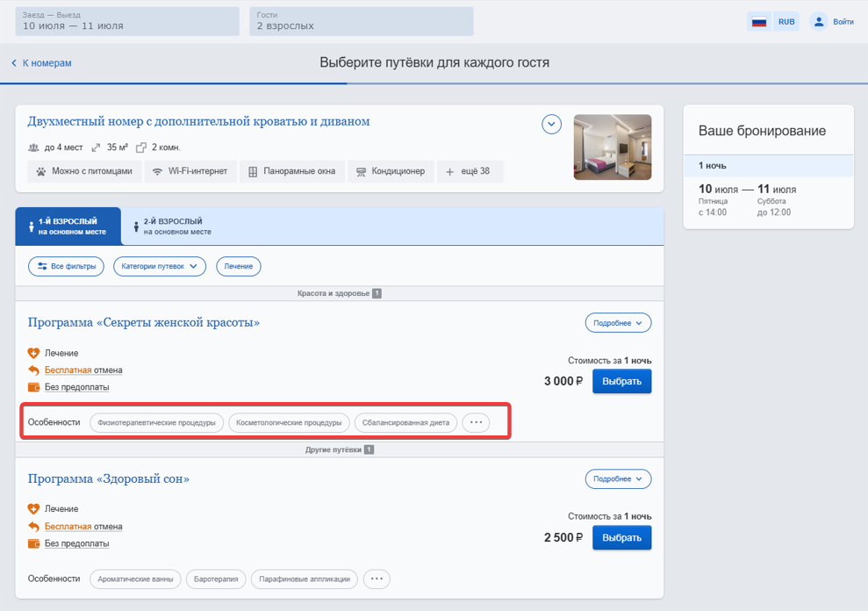Switch to 2-й взрослый tab
The height and width of the screenshot is (611, 868).
coord(172,226)
